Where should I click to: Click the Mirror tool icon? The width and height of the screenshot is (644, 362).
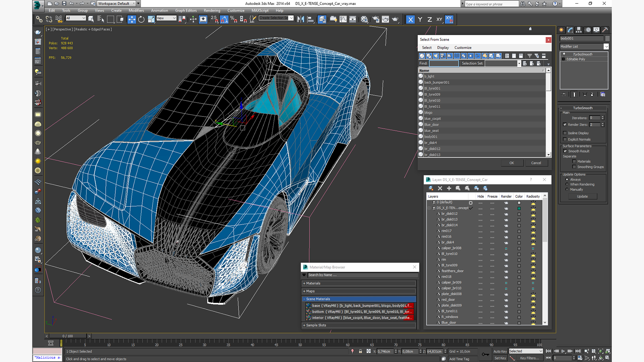pyautogui.click(x=301, y=19)
